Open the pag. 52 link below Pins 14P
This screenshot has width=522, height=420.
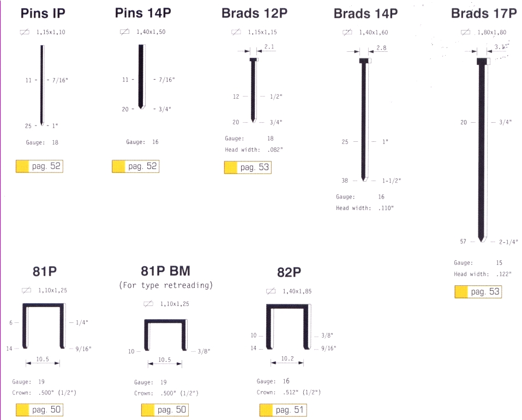click(136, 166)
